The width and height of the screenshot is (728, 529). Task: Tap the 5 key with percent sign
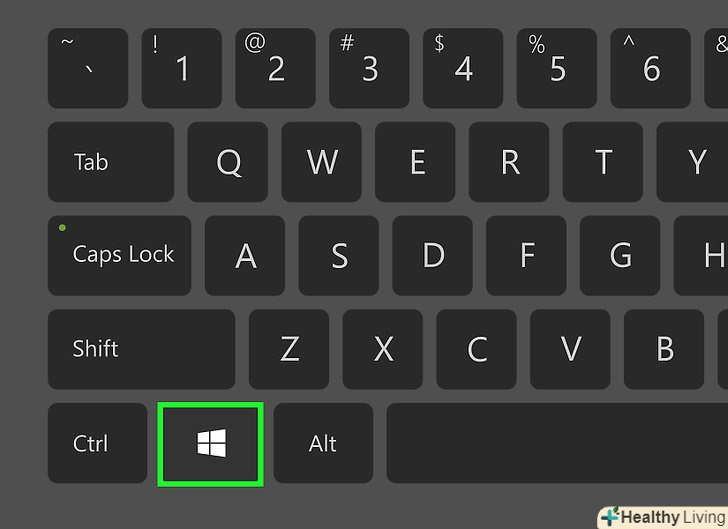[557, 68]
